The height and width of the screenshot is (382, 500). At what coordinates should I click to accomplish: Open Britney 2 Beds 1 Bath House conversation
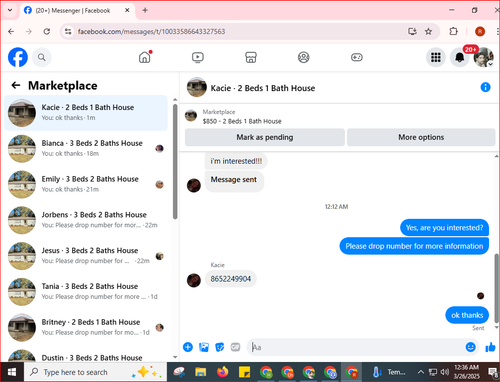(x=86, y=327)
